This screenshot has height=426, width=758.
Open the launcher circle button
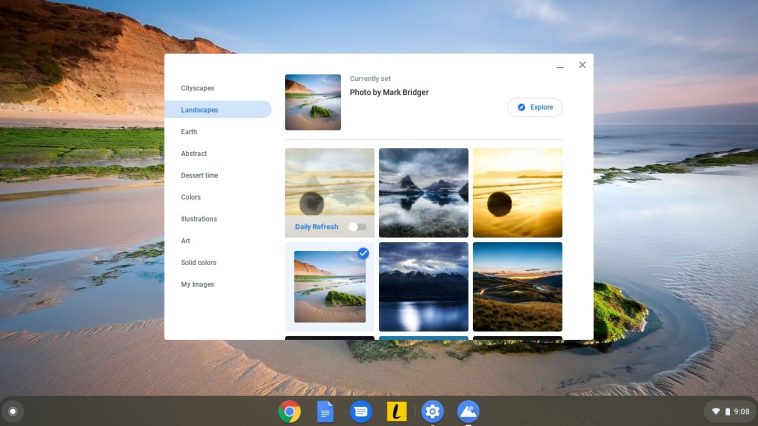[12, 411]
